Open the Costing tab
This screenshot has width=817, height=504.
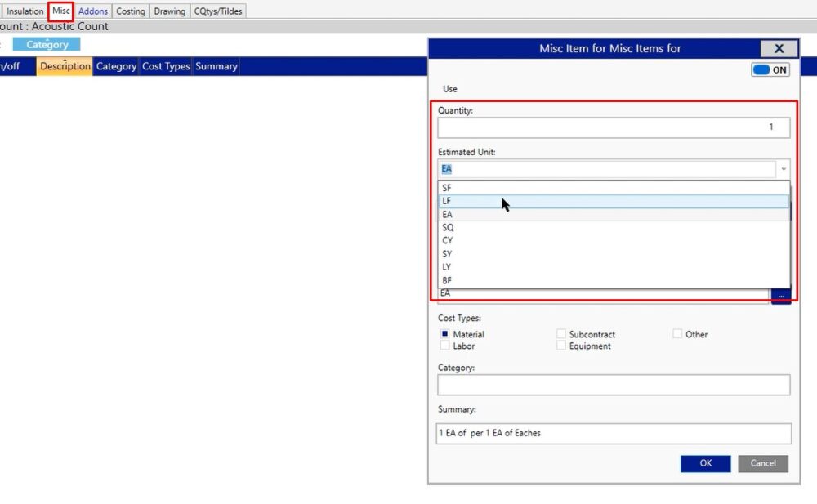click(x=131, y=11)
